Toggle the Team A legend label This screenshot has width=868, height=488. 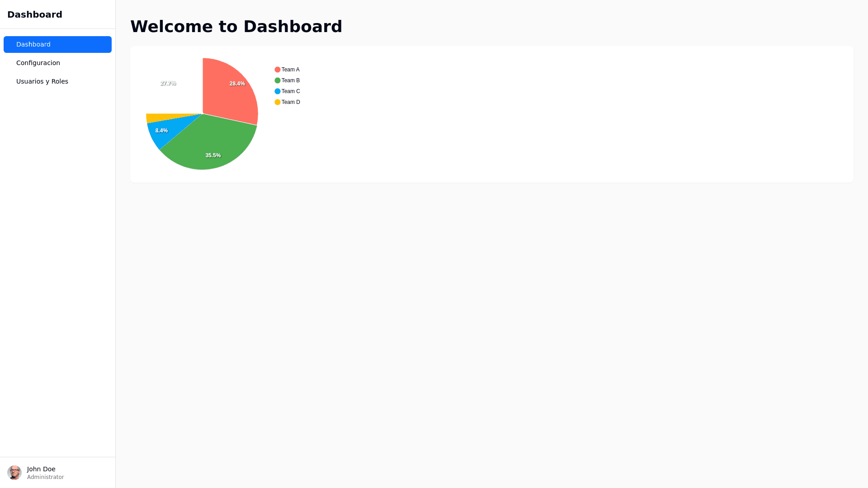tap(291, 70)
